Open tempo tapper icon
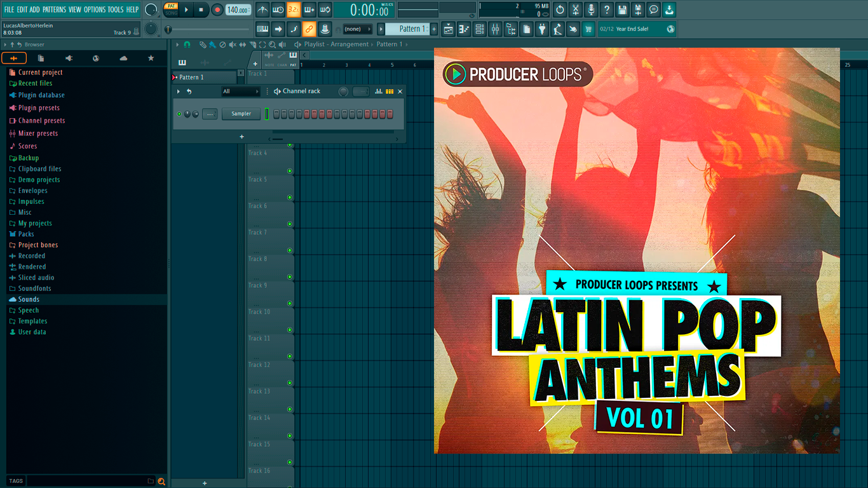 pyautogui.click(x=557, y=29)
